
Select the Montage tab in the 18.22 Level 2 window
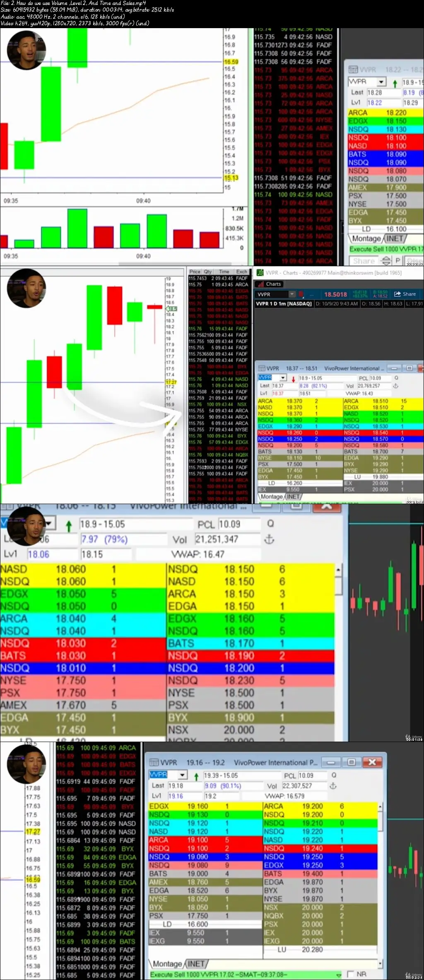(366, 238)
